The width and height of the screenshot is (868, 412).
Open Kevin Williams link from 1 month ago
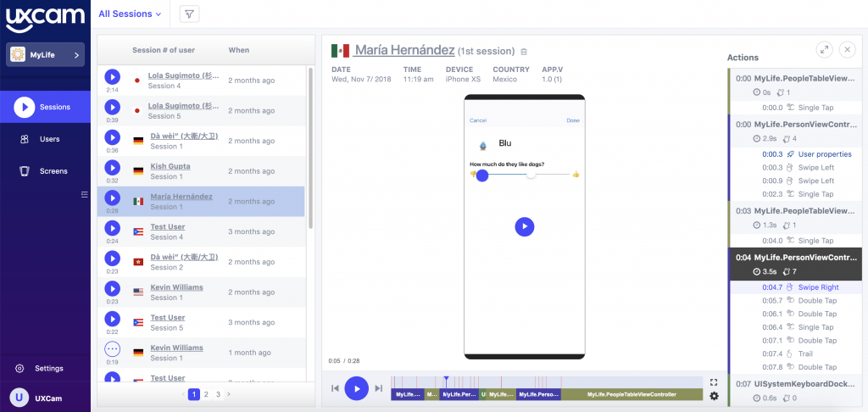point(176,348)
